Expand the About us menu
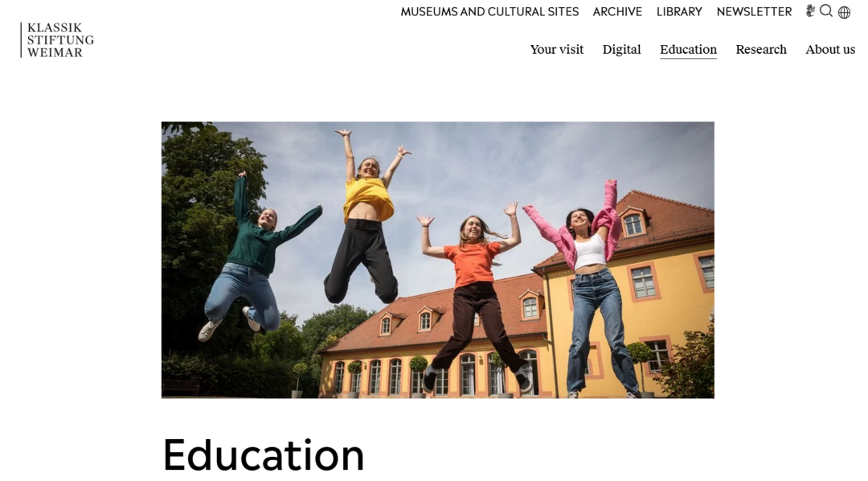The width and height of the screenshot is (868, 481). 829,49
